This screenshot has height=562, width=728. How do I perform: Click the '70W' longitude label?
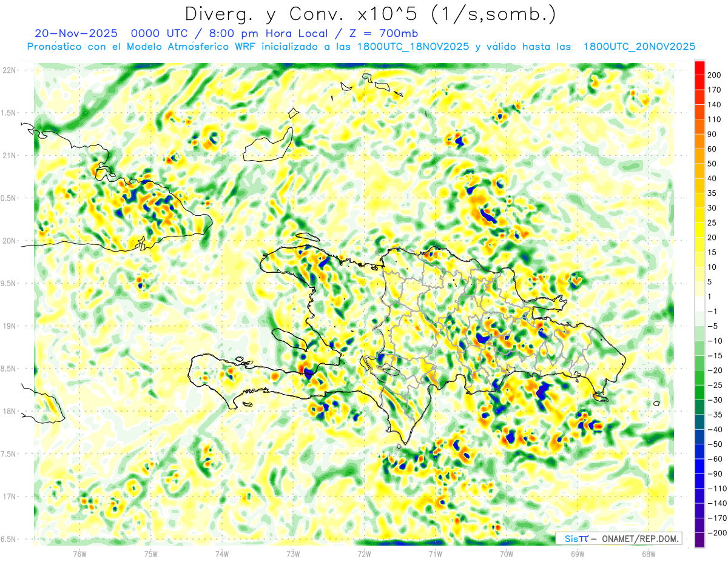[x=507, y=554]
